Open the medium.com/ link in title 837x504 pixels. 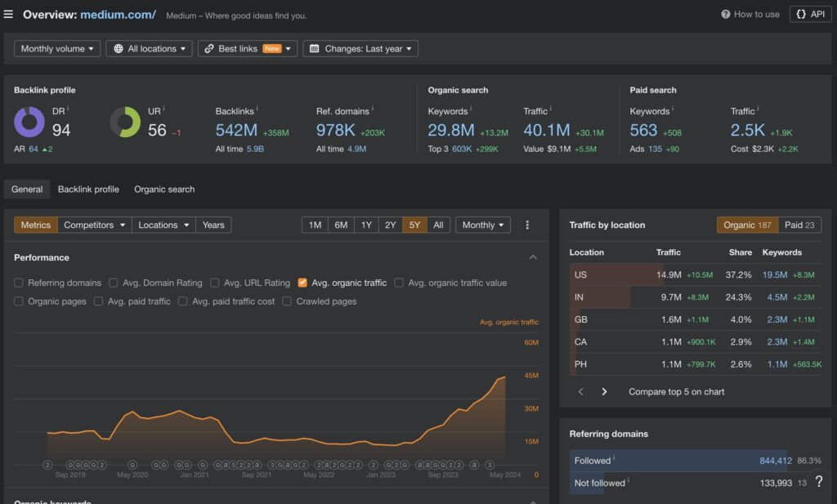(x=118, y=15)
